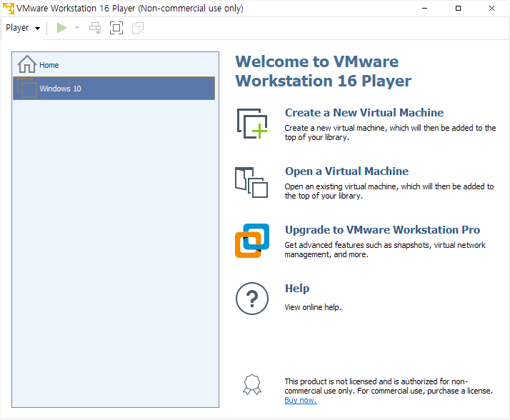Select the Windows 10 virtual machine
Image resolution: width=510 pixels, height=420 pixels.
[x=114, y=88]
